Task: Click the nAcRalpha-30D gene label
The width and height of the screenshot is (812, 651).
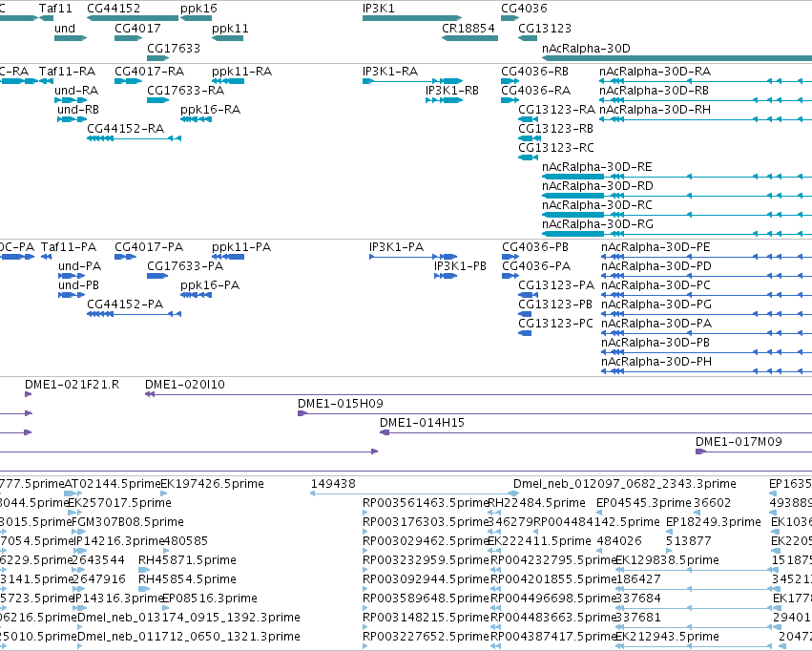Action: pyautogui.click(x=586, y=49)
